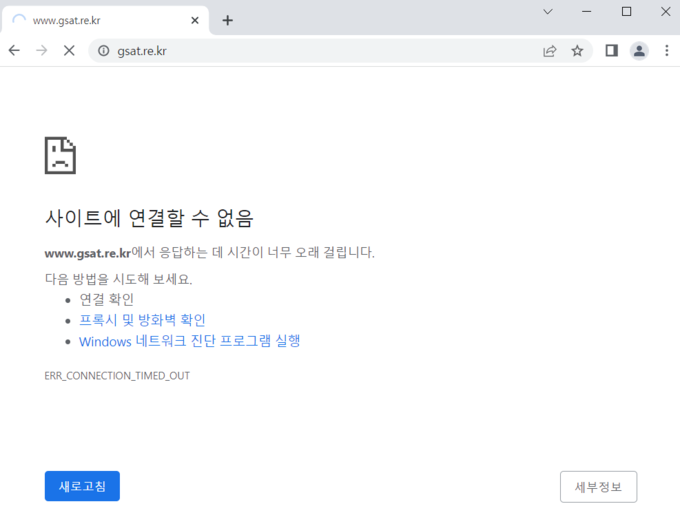Open the 프록시 및 방화벽 확인 link
This screenshot has width=680, height=515.
pyautogui.click(x=142, y=320)
